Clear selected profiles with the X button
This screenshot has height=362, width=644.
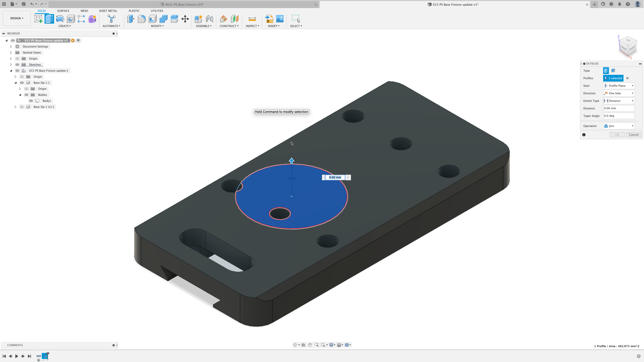[628, 78]
